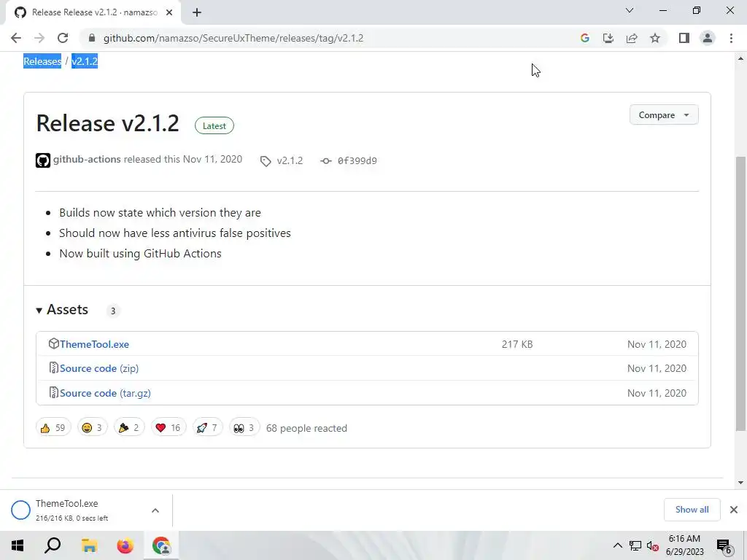This screenshot has height=560, width=747.
Task: Click Show all downloads
Action: pyautogui.click(x=692, y=510)
